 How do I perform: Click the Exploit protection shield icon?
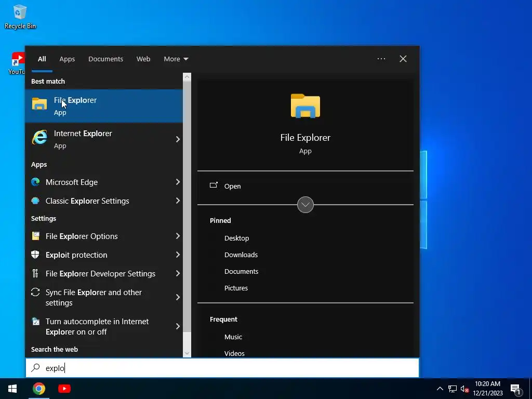(35, 255)
